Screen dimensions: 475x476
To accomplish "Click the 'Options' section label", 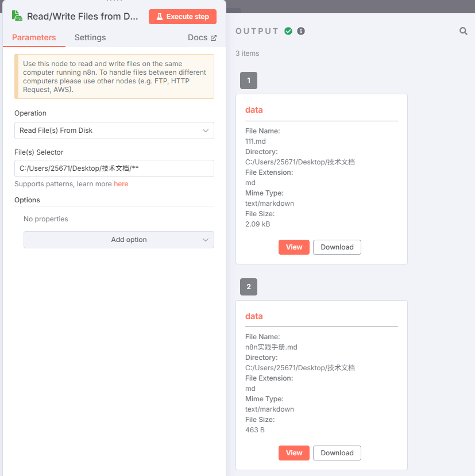I will (x=28, y=200).
